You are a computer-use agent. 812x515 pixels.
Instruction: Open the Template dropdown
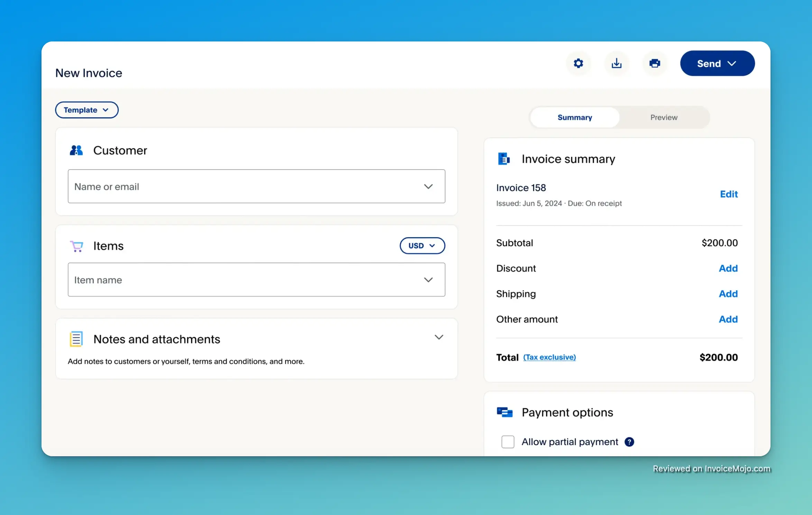tap(86, 110)
